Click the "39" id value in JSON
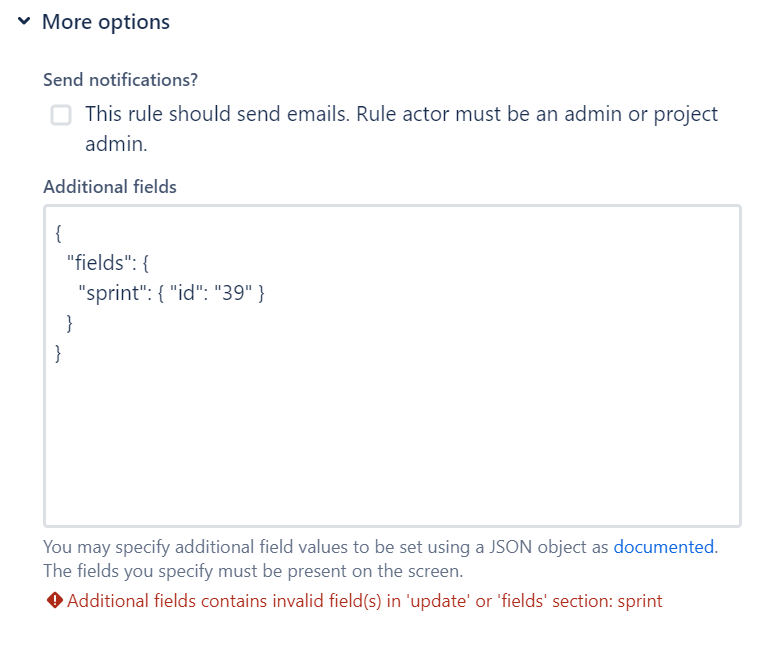The height and width of the screenshot is (655, 769). pos(233,293)
